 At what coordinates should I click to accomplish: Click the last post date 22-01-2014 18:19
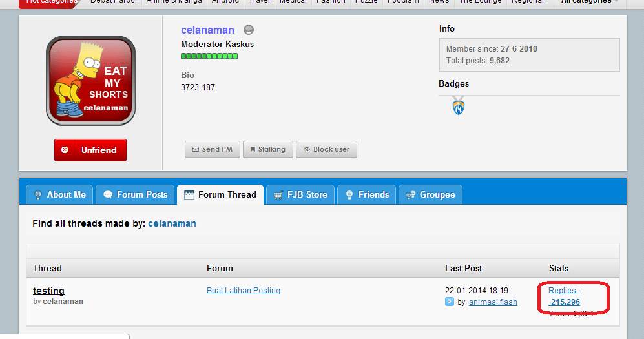pos(477,291)
